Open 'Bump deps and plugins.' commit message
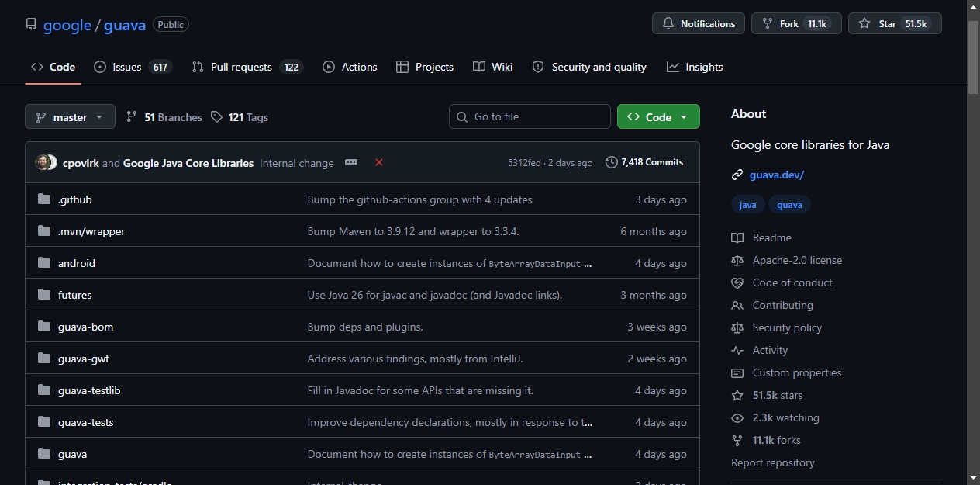Image resolution: width=980 pixels, height=485 pixels. 365,327
